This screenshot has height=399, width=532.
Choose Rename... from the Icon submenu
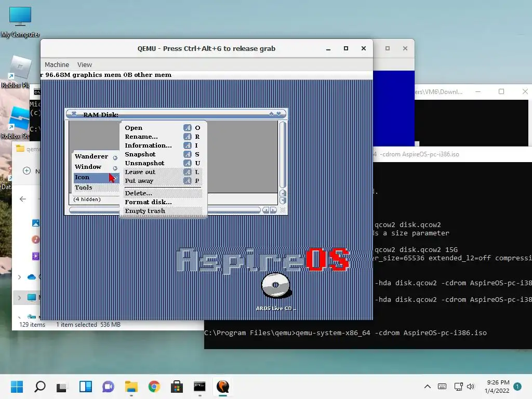163,137
